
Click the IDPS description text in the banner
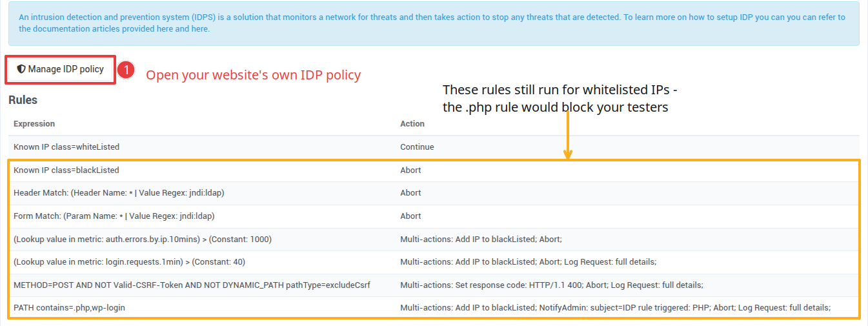coord(432,23)
